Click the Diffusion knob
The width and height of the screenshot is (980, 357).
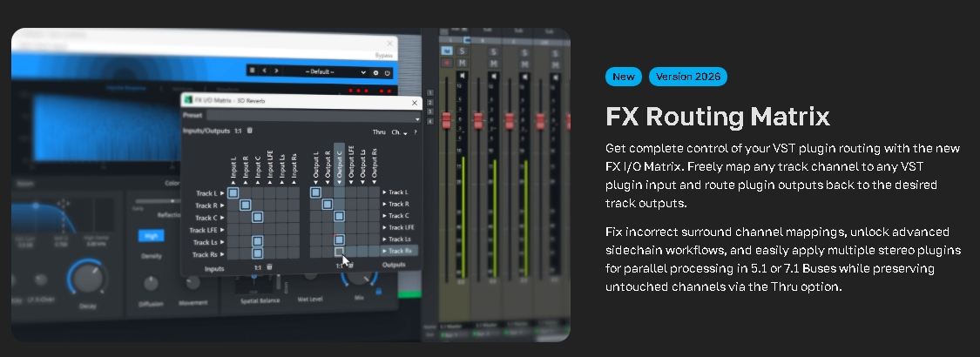coord(151,283)
